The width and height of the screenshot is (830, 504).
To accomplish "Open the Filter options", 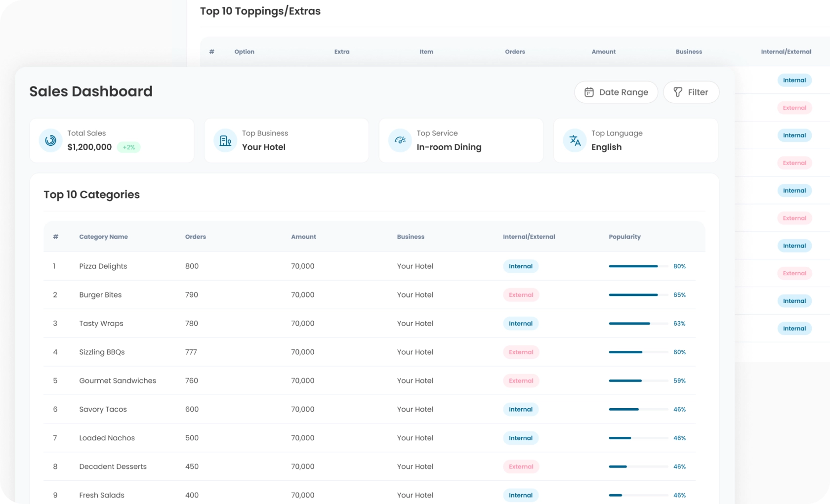I will pos(691,92).
